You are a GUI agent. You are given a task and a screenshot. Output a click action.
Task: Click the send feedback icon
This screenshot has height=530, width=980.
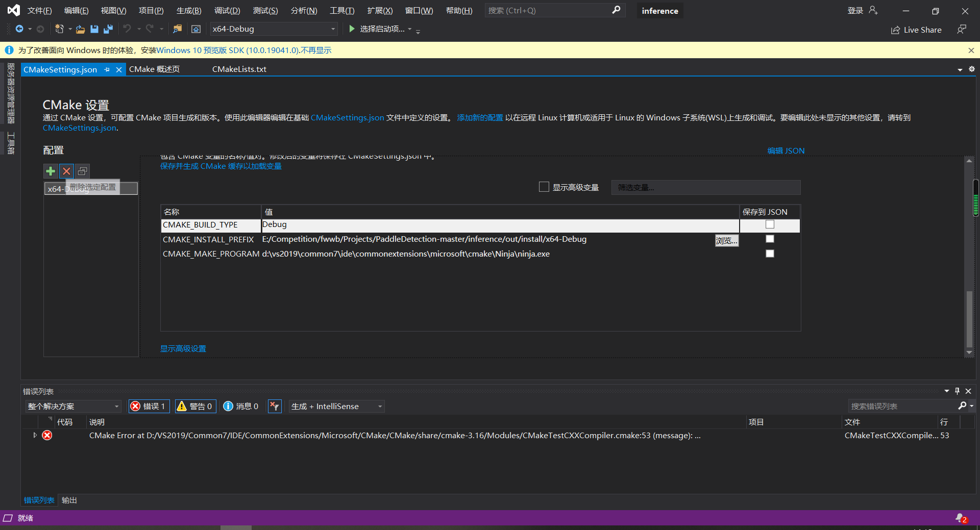click(x=962, y=30)
